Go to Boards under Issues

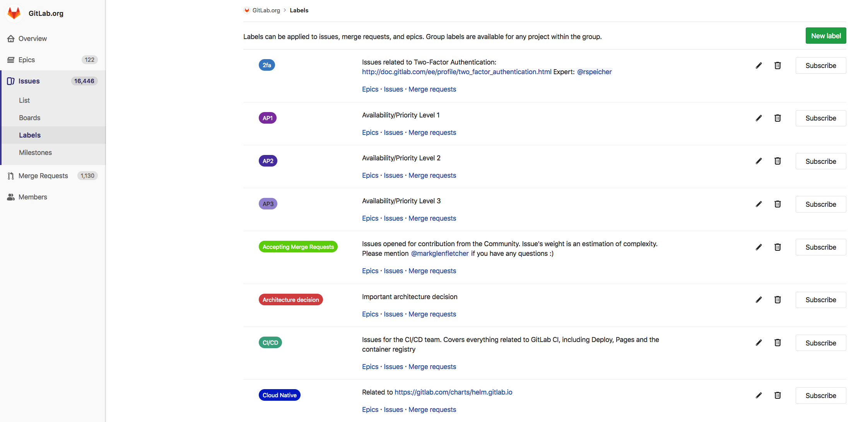coord(29,117)
